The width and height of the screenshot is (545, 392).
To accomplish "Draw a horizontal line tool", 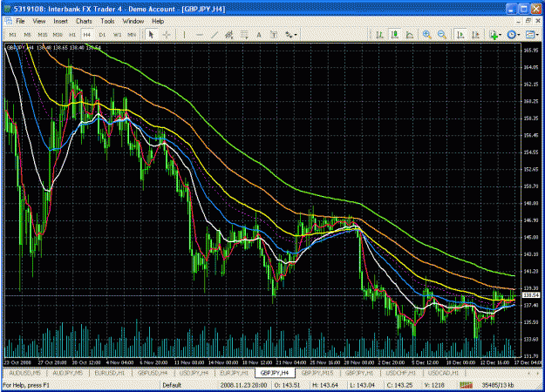I will pos(200,35).
